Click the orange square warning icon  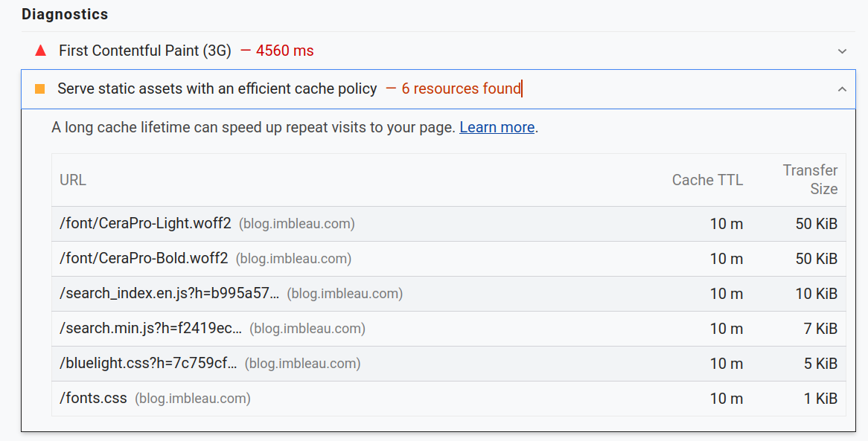pos(40,89)
